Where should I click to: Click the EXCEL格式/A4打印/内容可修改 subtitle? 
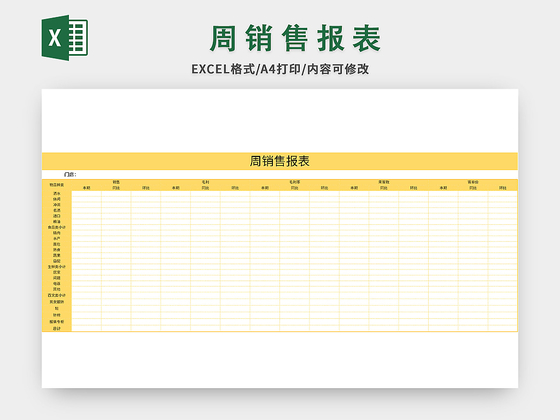click(280, 69)
